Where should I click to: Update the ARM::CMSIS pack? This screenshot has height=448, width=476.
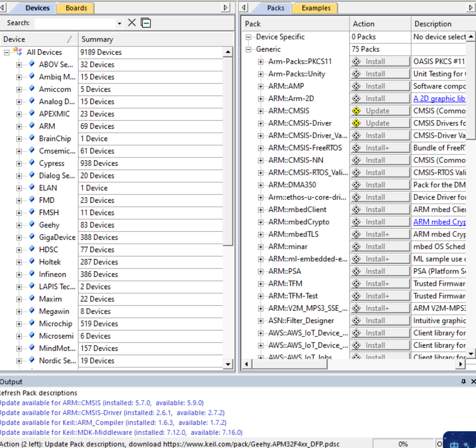pos(380,111)
